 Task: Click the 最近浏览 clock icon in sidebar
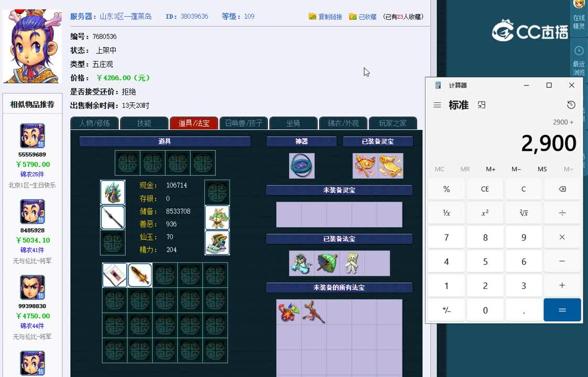579,51
